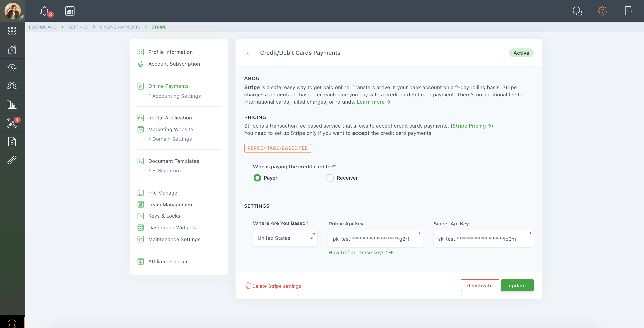Viewport: 644px width, 328px height.
Task: Click the Maintenance Settings icon
Action: click(x=141, y=240)
